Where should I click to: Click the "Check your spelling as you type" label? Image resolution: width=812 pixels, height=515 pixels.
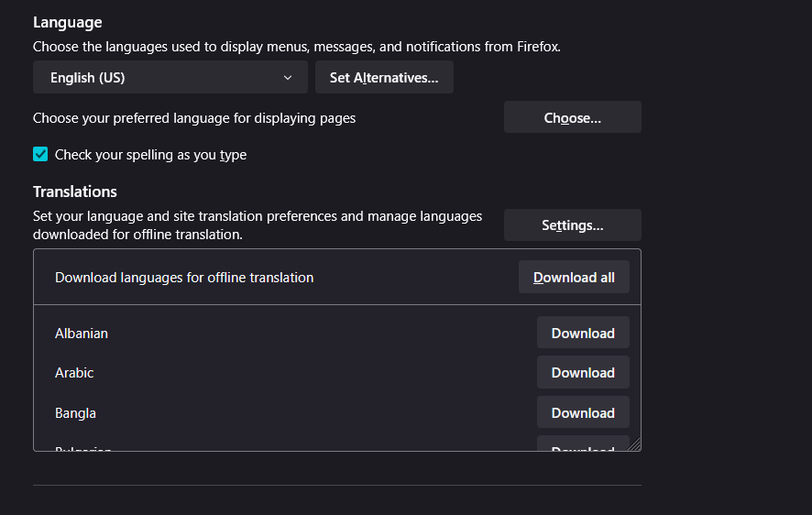[x=150, y=155]
